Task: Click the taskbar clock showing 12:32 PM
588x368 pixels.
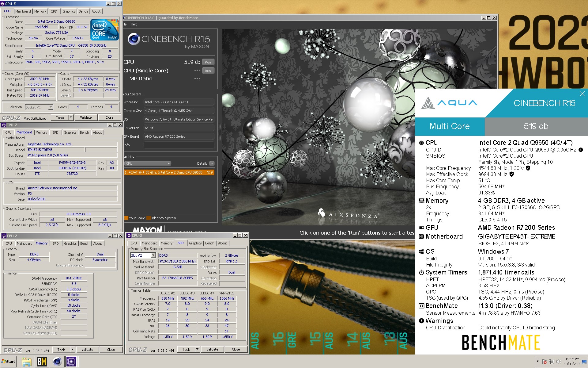Action: 572,362
